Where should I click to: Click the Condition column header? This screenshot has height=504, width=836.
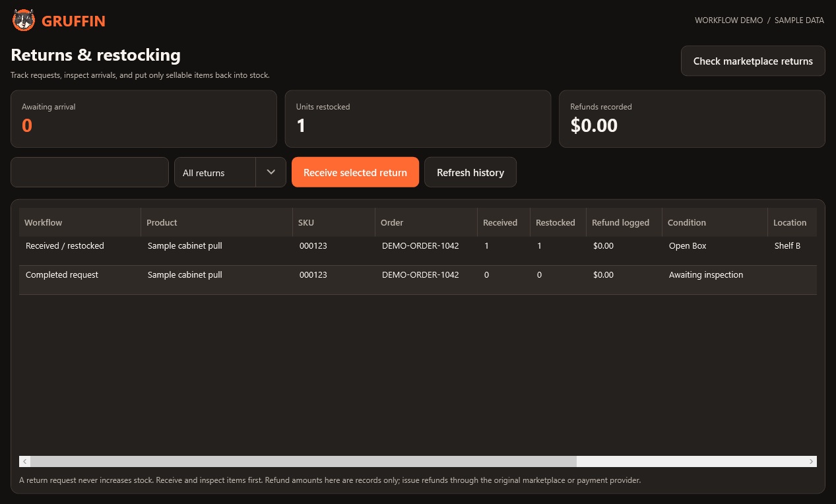(715, 222)
